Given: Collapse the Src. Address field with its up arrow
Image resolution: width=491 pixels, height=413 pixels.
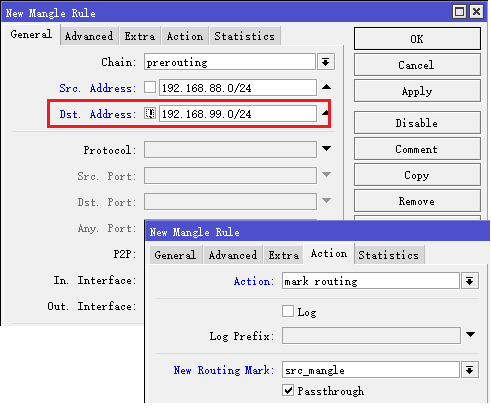Looking at the screenshot, I should (x=327, y=87).
